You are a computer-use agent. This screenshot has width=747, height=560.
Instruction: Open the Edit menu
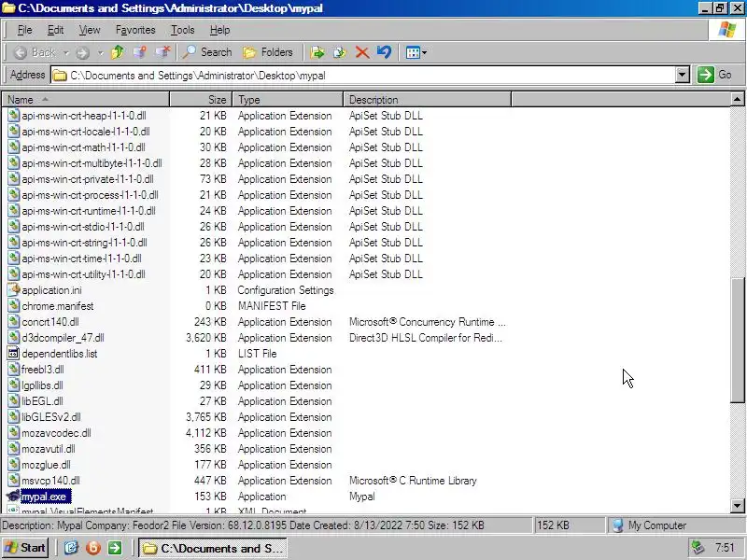(x=55, y=30)
